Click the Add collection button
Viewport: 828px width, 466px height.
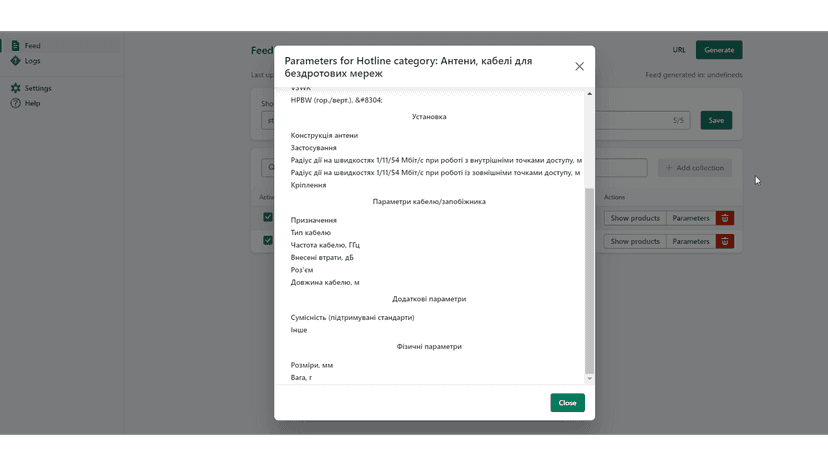coord(694,167)
